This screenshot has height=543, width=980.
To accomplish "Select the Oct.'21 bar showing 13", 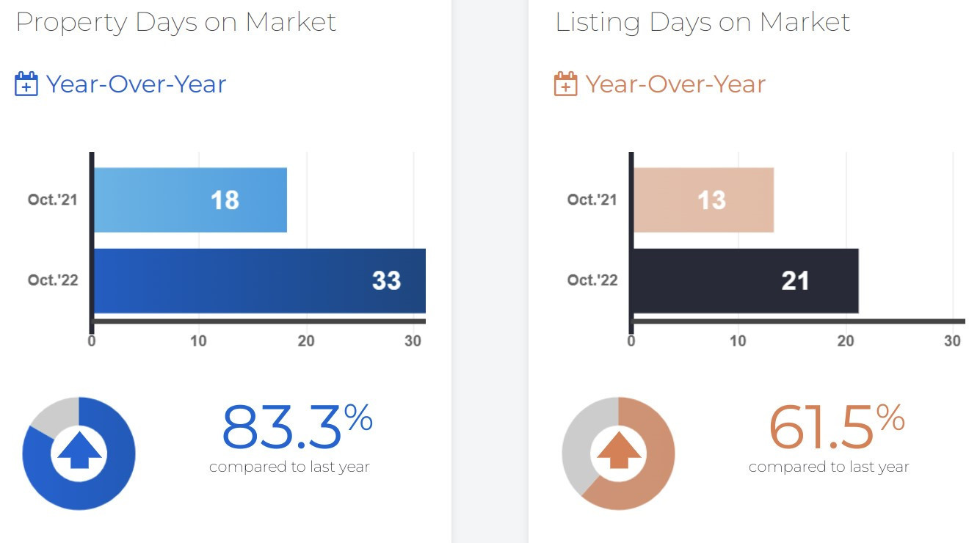I will tap(703, 200).
